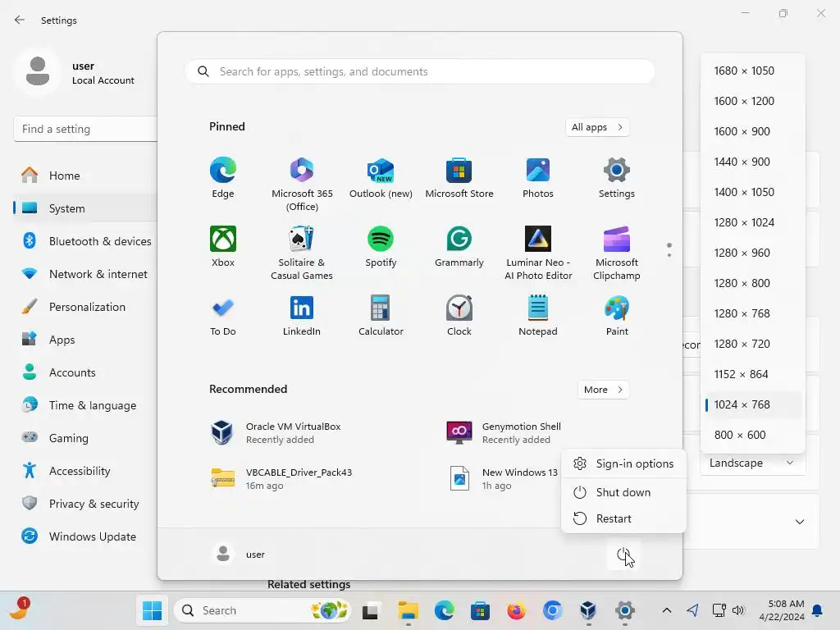Image resolution: width=840 pixels, height=630 pixels.
Task: Open the Paint app
Action: pyautogui.click(x=617, y=316)
